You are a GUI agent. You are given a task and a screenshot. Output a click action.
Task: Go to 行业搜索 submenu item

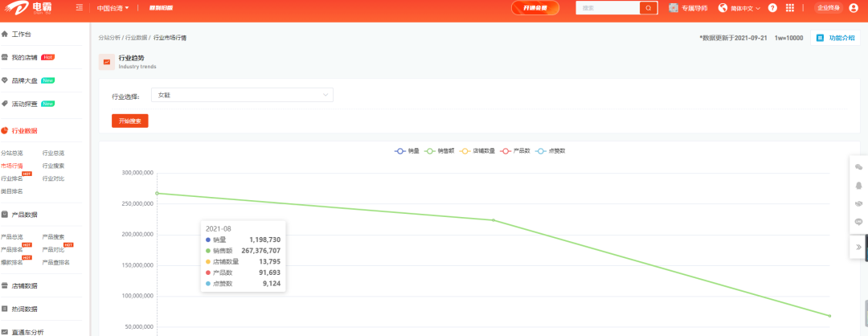[x=53, y=166]
